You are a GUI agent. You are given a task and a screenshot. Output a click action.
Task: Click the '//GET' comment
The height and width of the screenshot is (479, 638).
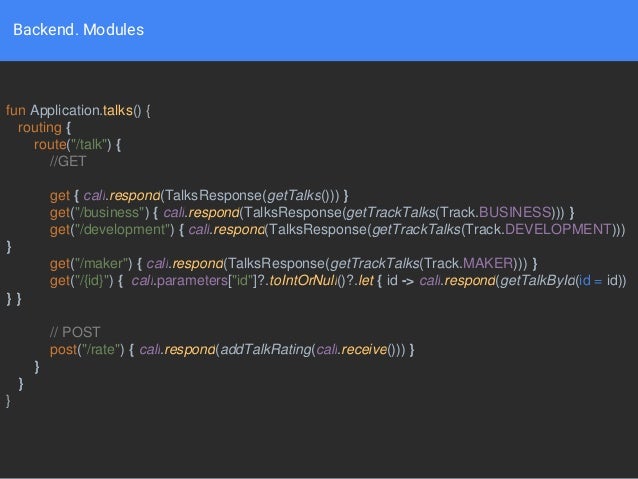pos(68,162)
